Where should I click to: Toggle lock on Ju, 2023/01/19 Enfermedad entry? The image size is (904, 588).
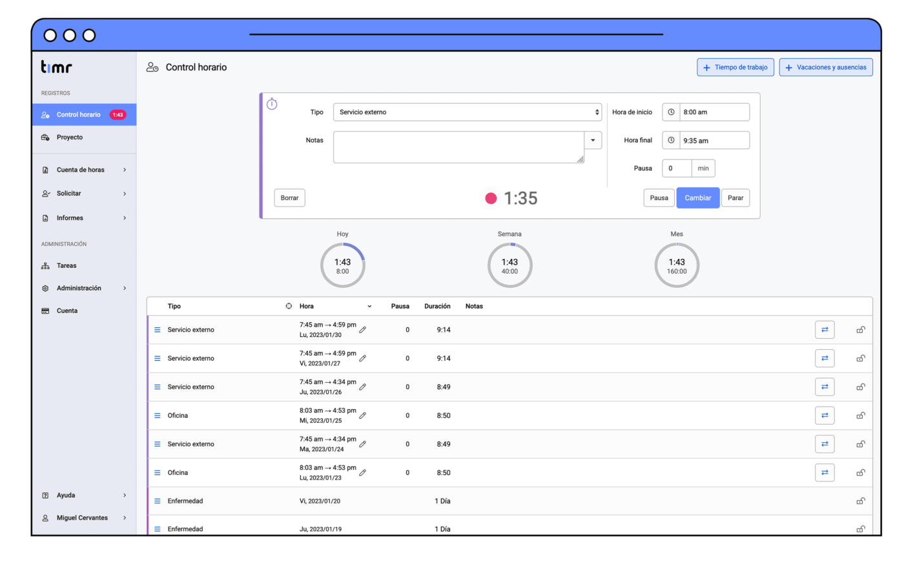tap(861, 529)
